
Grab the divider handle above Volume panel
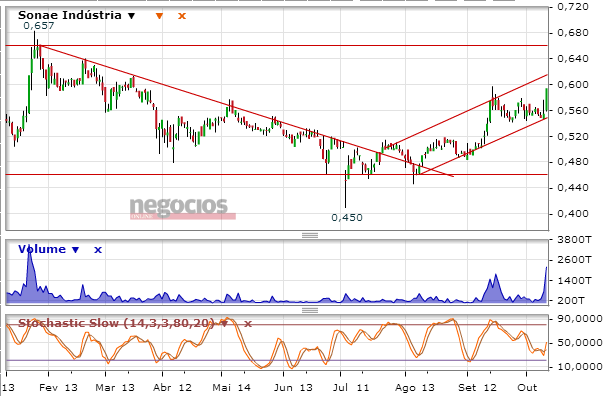[310, 235]
